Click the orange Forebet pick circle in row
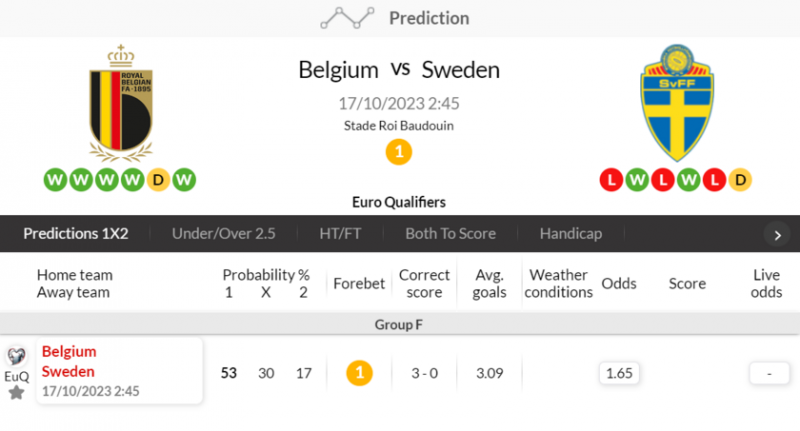The image size is (800, 431). [360, 373]
